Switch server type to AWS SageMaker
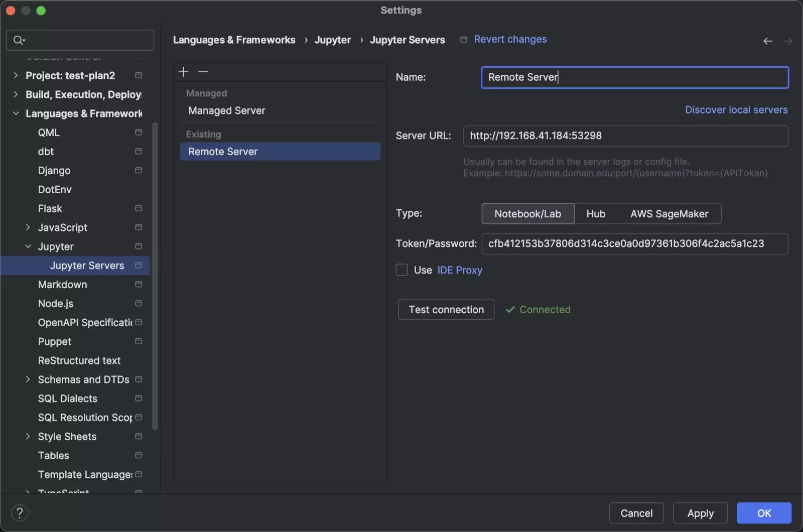This screenshot has width=803, height=532. (x=668, y=213)
